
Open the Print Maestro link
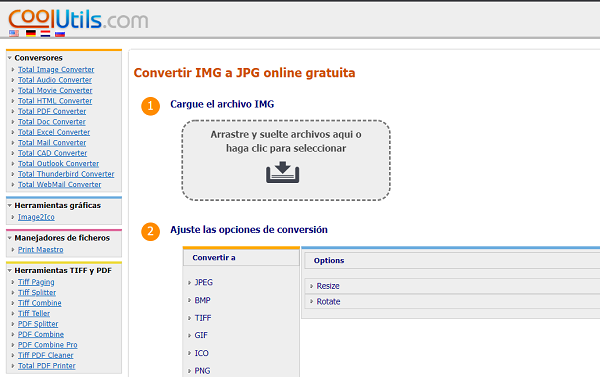click(41, 250)
